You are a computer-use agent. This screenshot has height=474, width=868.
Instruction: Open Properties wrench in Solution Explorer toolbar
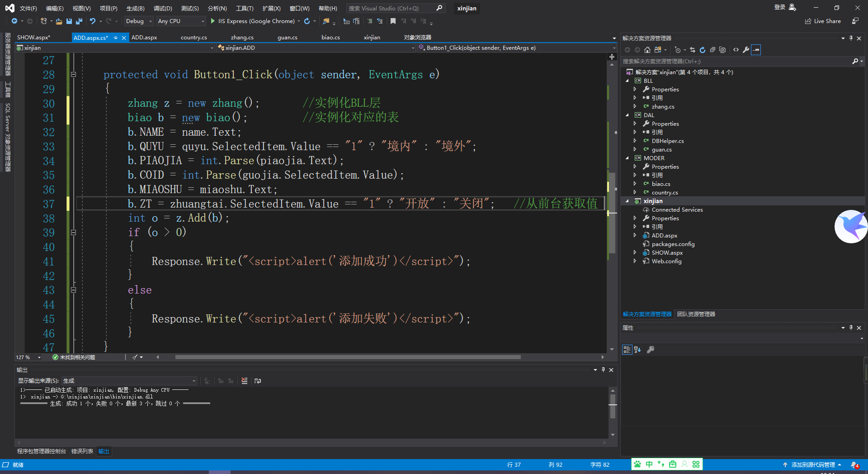click(746, 50)
